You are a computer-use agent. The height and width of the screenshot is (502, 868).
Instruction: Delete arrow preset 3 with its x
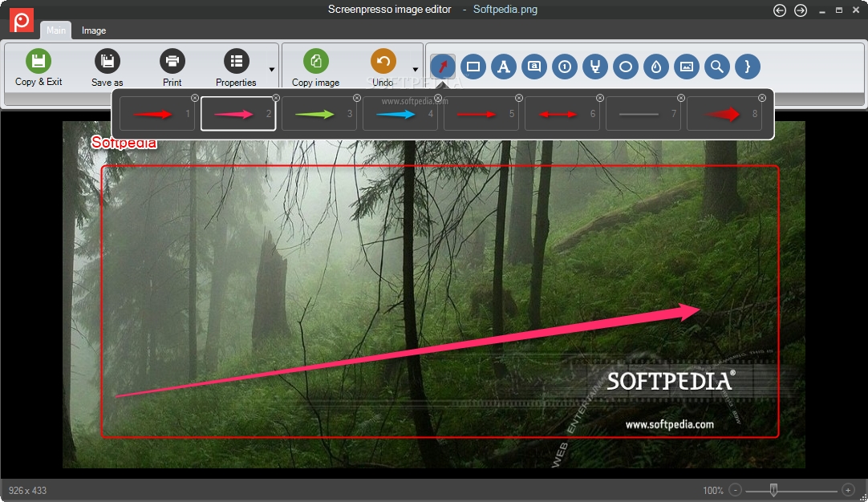click(x=357, y=98)
